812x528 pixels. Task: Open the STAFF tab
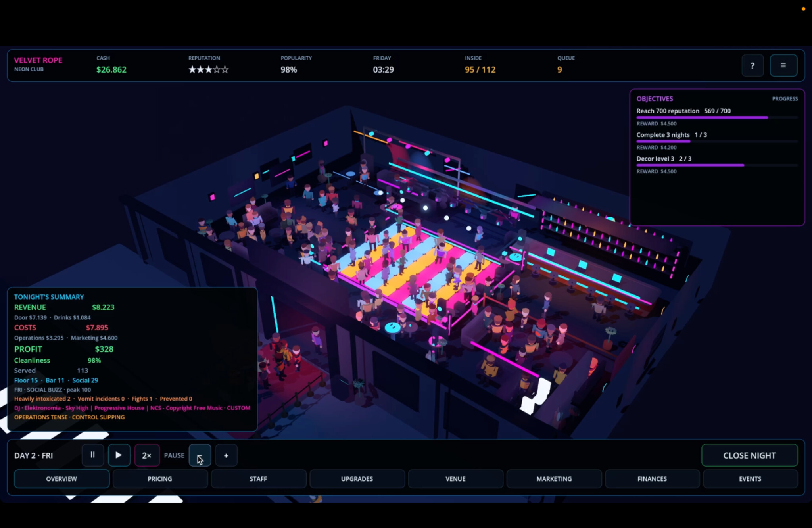pos(258,478)
